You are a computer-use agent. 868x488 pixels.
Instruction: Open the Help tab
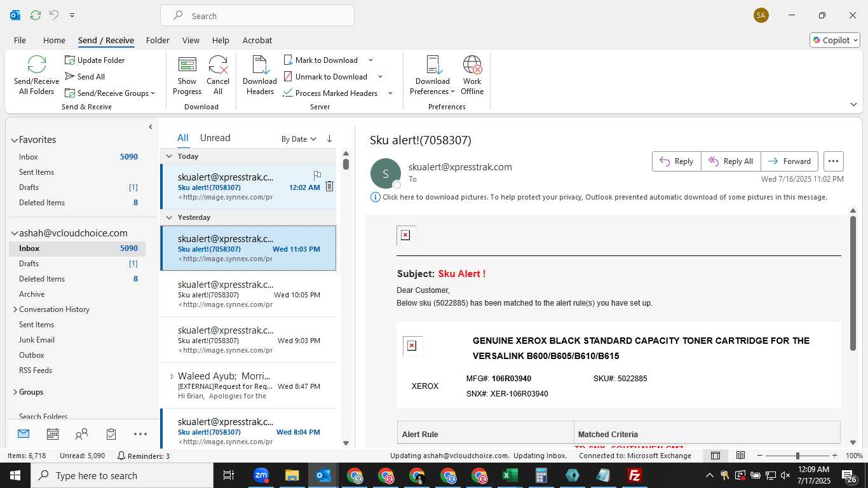tap(220, 40)
